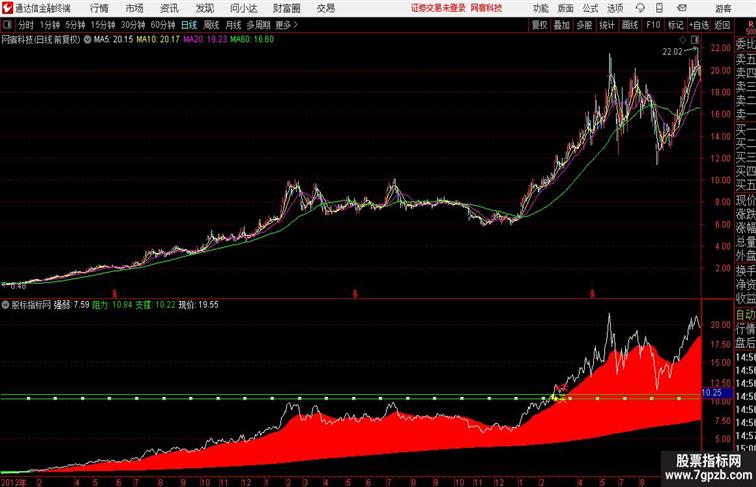
Task: Click the MA60: 16.60 label
Action: (x=252, y=40)
